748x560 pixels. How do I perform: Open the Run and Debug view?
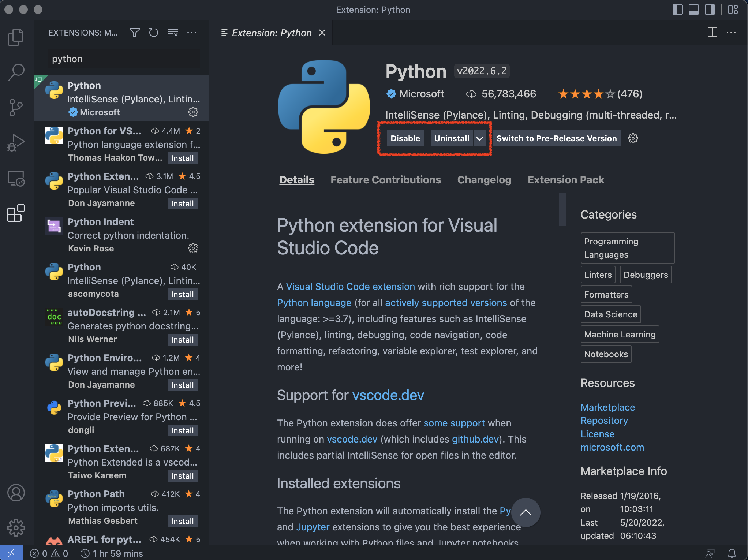pyautogui.click(x=16, y=143)
